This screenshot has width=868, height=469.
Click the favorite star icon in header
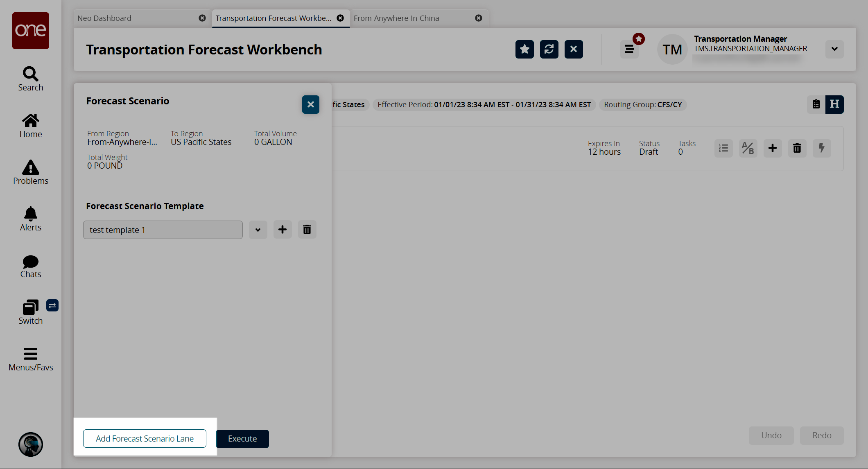pyautogui.click(x=524, y=50)
